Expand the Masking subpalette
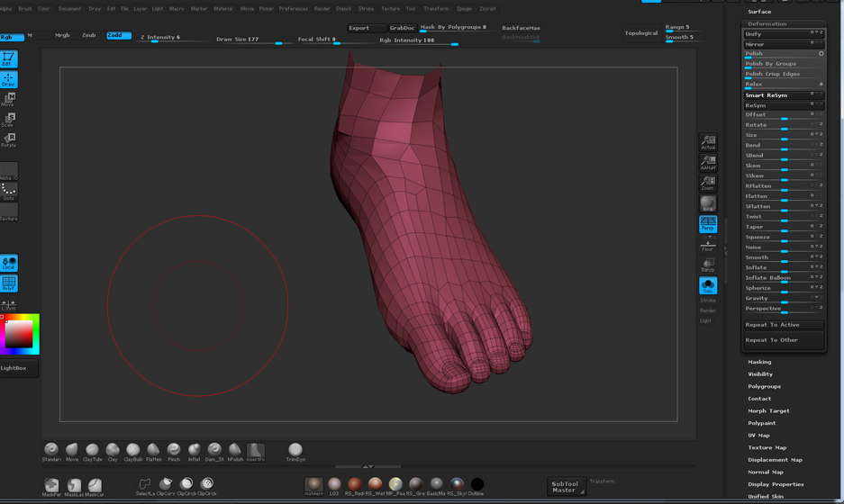Viewport: 844px width, 504px height. pyautogui.click(x=759, y=362)
